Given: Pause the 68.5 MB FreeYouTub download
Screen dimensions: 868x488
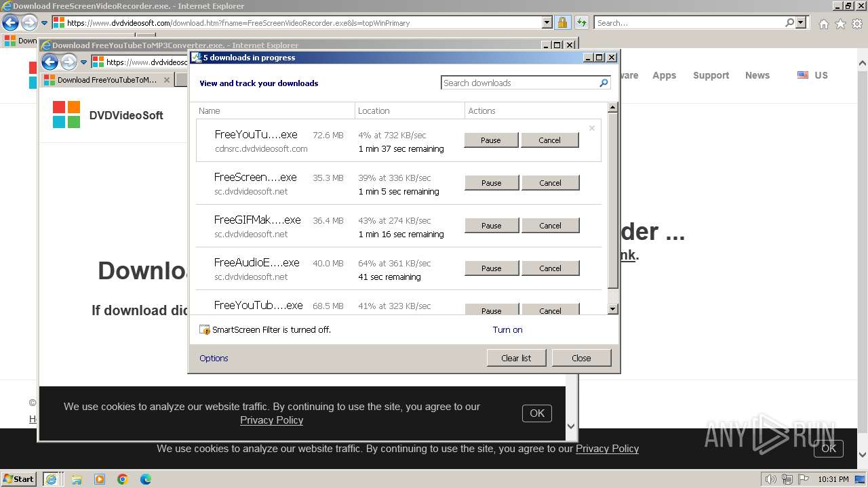Looking at the screenshot, I should click(x=492, y=310).
